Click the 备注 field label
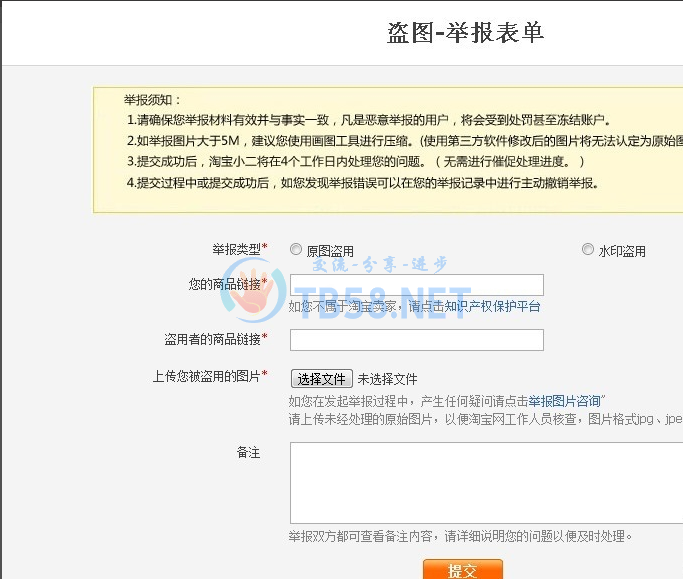Screen dimensions: 683x579 248,453
